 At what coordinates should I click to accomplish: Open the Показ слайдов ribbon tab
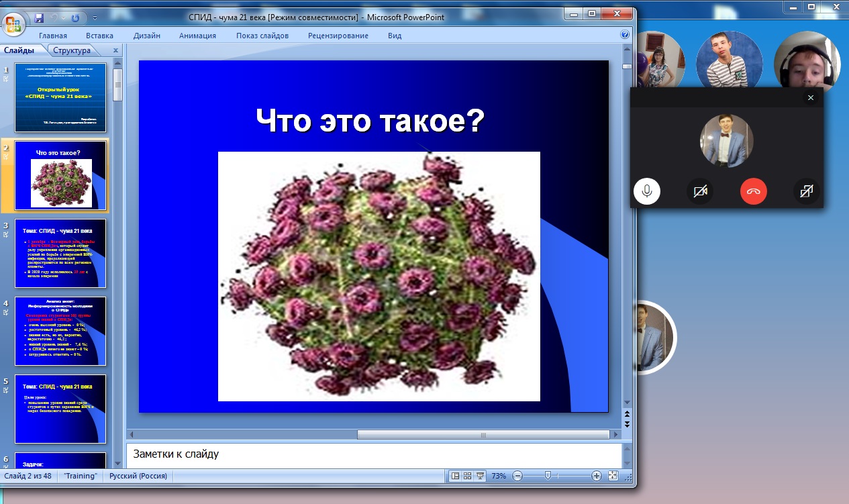click(x=262, y=36)
